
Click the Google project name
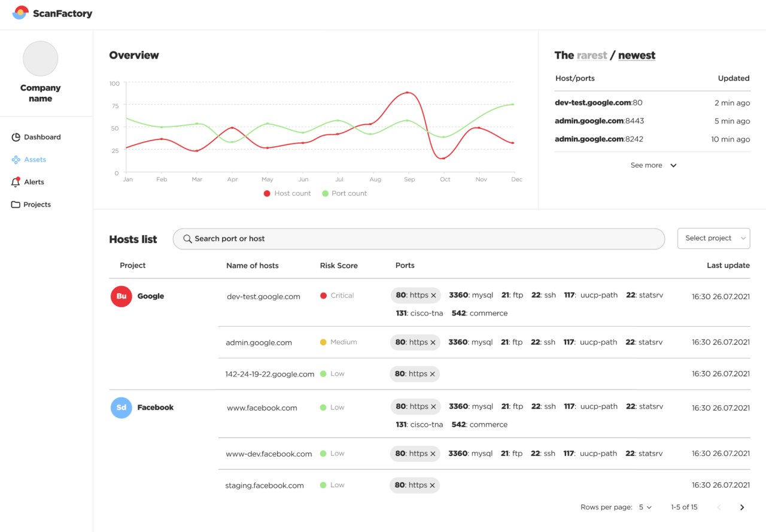click(x=151, y=296)
